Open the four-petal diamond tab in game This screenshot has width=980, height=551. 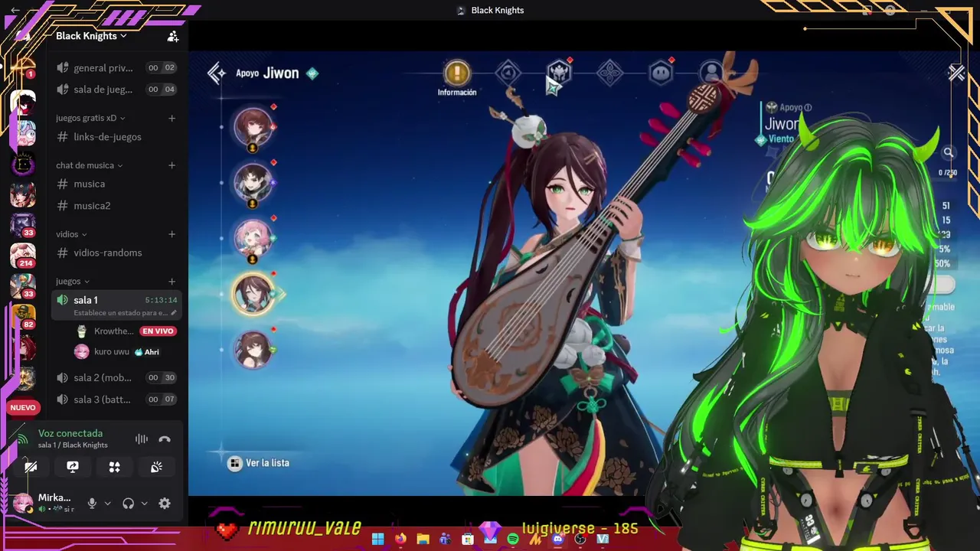609,73
